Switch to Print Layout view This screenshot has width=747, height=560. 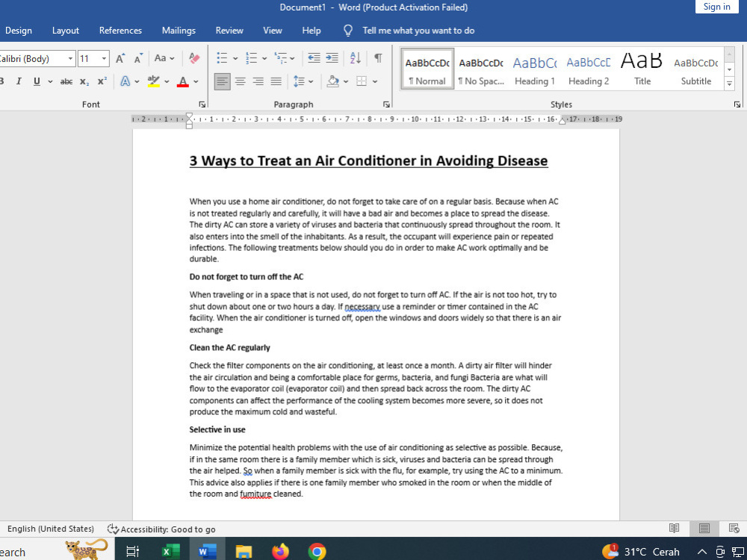point(704,528)
